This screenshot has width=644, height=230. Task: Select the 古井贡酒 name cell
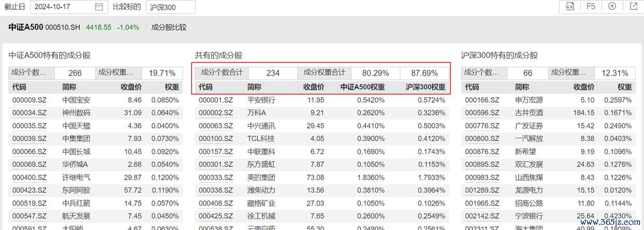(529, 112)
